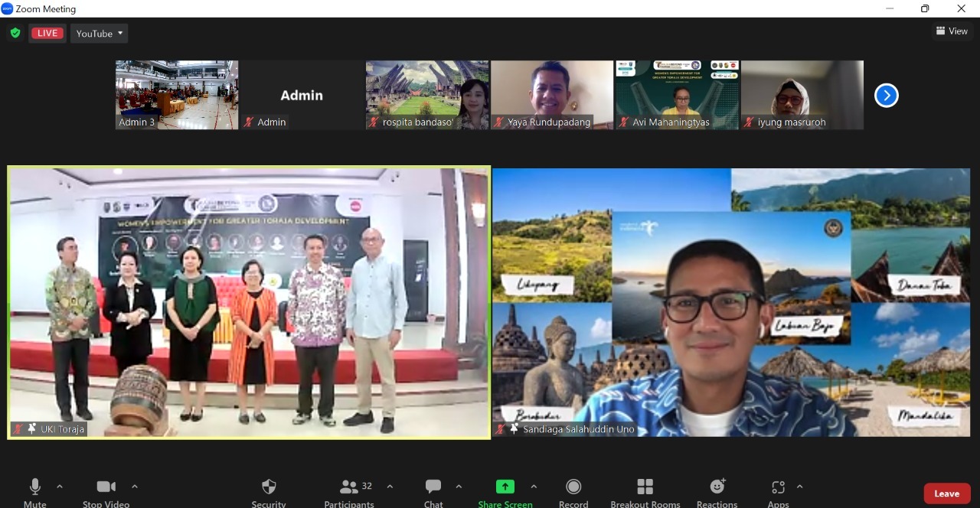Show next page of participant thumbnails
980x508 pixels.
tap(886, 96)
